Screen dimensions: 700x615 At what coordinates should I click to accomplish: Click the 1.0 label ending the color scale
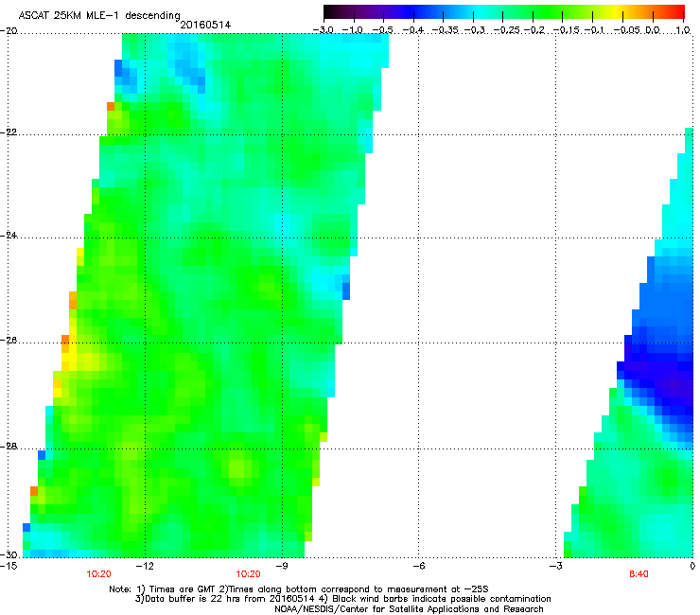coord(683,30)
